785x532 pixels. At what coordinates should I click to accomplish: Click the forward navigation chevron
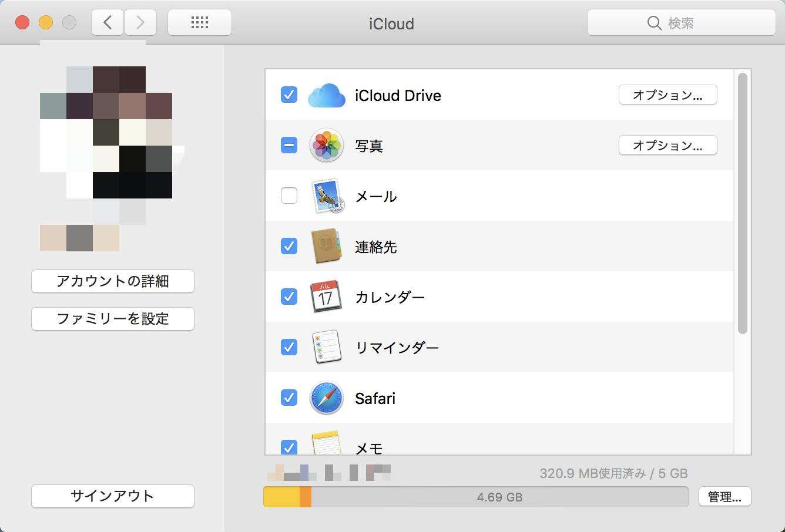(140, 22)
